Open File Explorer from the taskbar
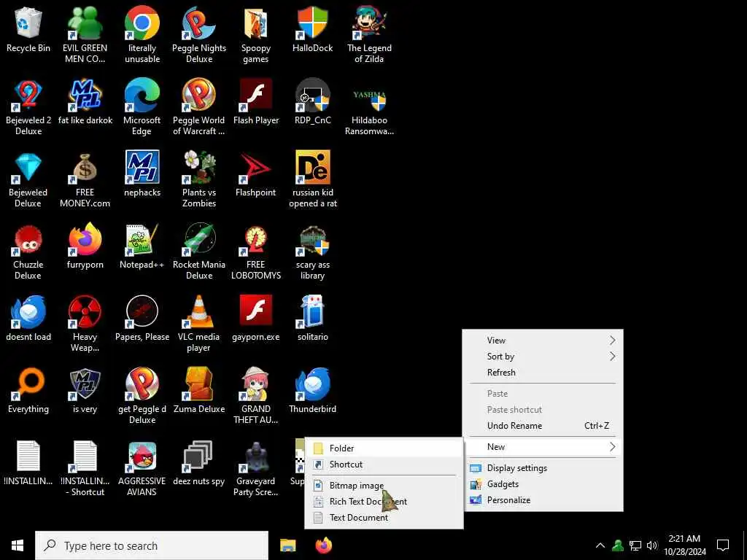This screenshot has height=560, width=747. 287,545
